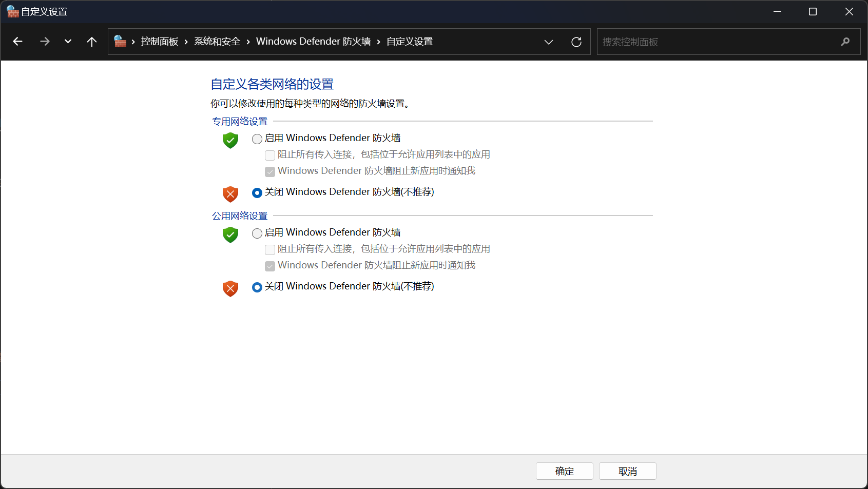
Task: Minimize the 自定义设置 window
Action: coord(778,11)
